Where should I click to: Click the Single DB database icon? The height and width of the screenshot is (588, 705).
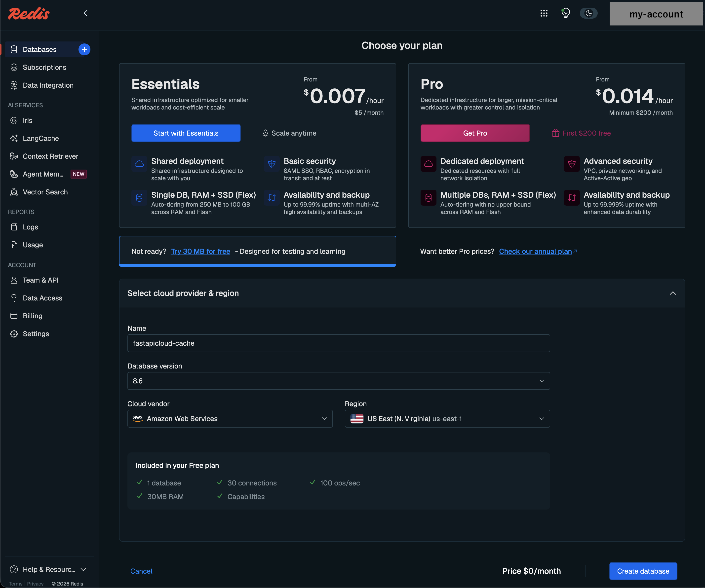coord(139,198)
